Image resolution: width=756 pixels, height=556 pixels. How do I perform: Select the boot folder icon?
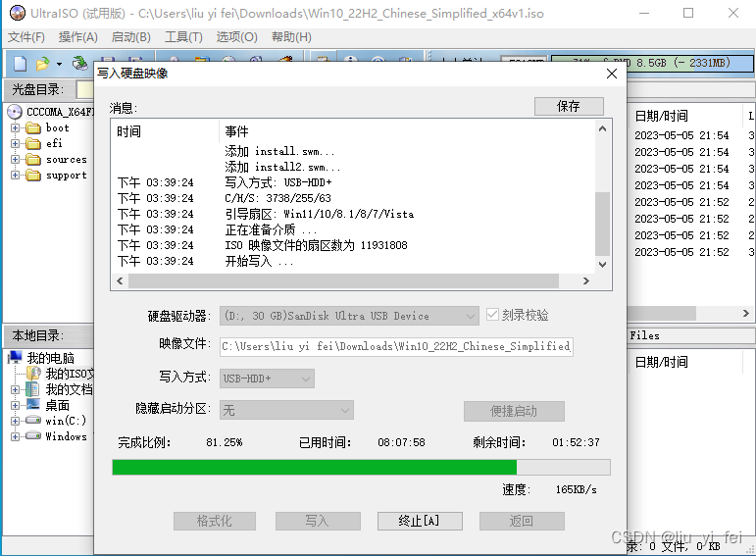click(32, 127)
